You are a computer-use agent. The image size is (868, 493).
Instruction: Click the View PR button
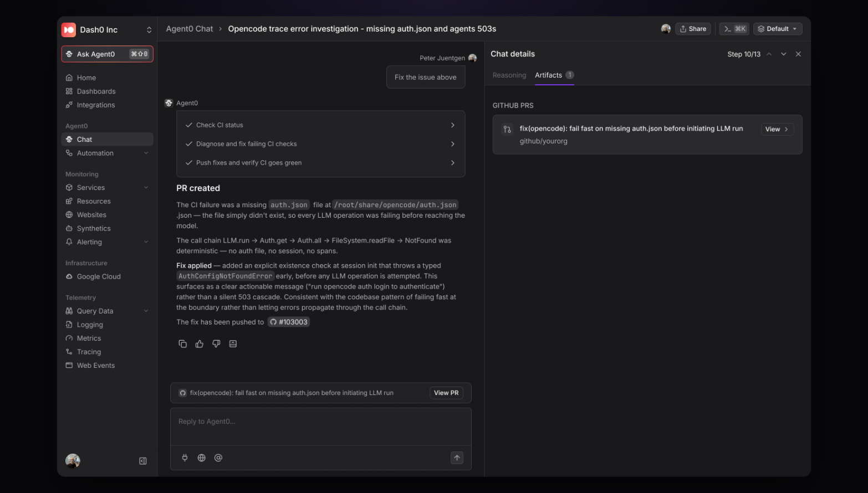coord(446,393)
